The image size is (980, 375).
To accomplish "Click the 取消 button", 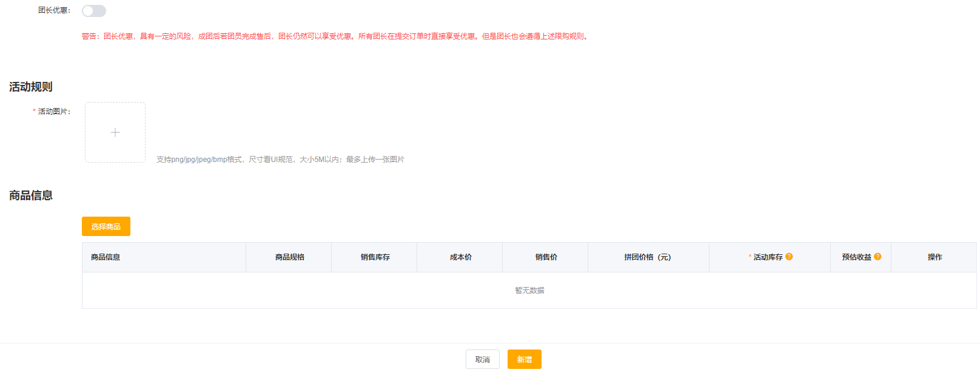I will [x=482, y=359].
